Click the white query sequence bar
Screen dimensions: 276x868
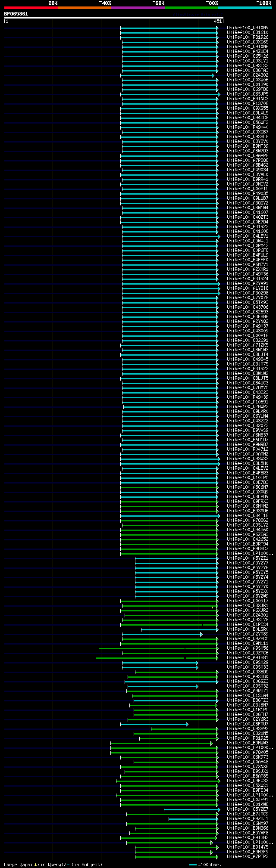coord(113,18)
